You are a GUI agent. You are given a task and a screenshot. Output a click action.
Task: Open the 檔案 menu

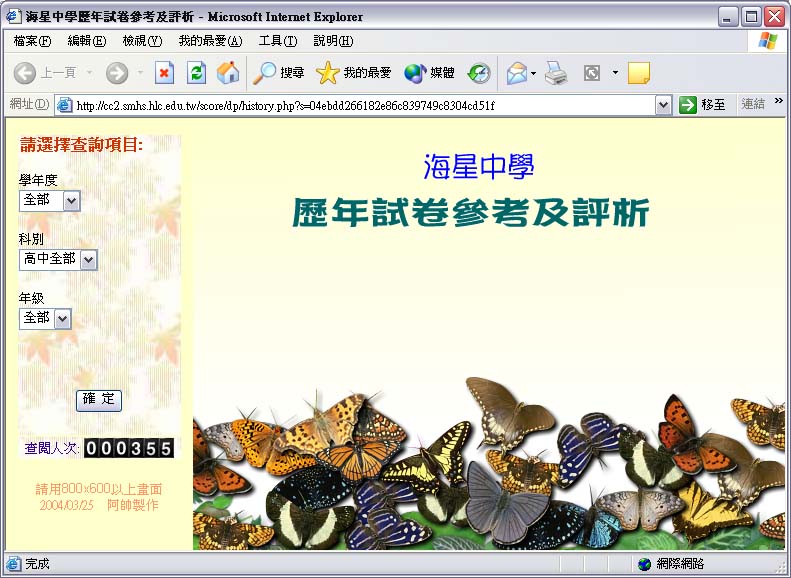pos(33,41)
